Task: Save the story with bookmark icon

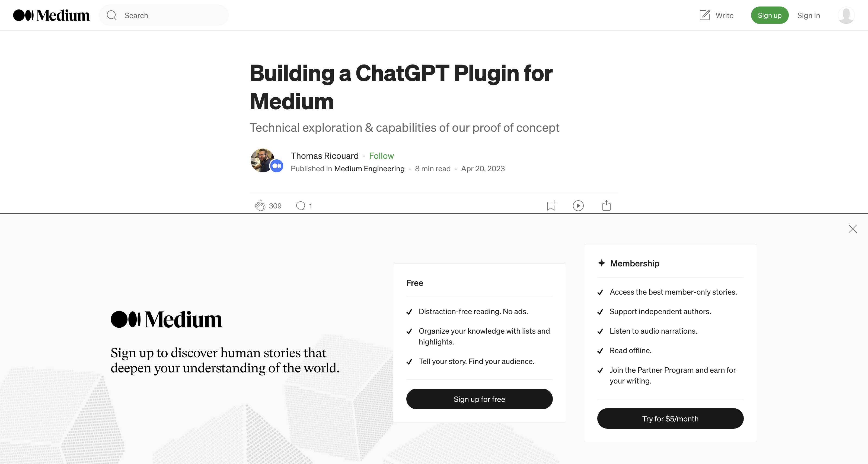Action: pyautogui.click(x=551, y=205)
